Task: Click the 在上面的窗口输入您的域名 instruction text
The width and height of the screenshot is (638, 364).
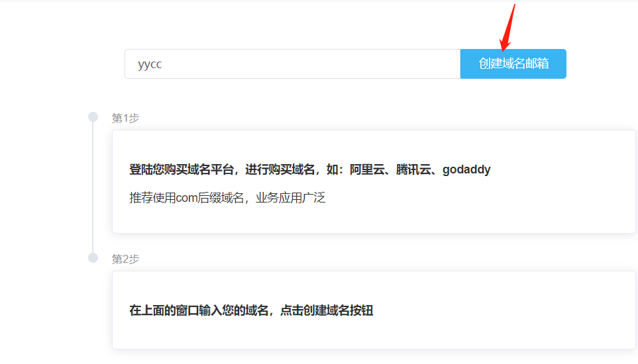Action: 199,310
